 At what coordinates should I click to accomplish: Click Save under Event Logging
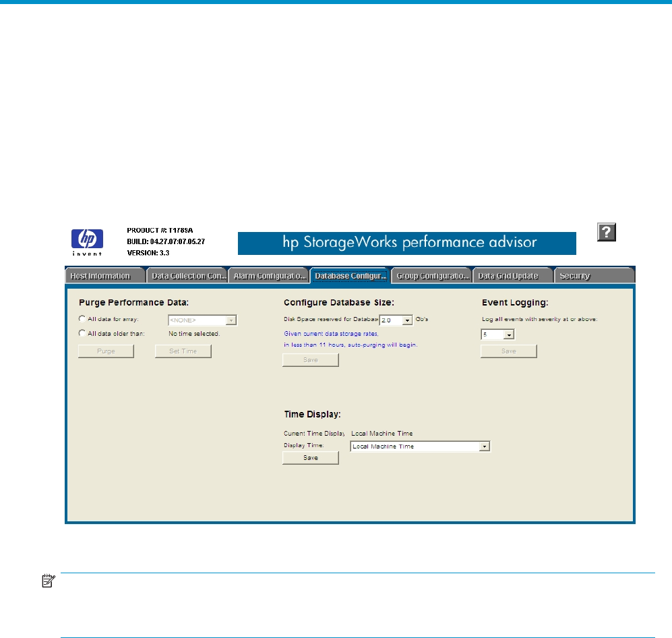509,351
